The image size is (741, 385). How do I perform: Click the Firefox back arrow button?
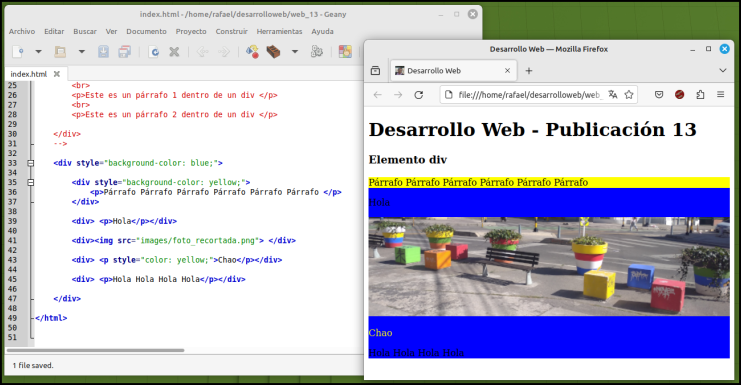pos(377,94)
